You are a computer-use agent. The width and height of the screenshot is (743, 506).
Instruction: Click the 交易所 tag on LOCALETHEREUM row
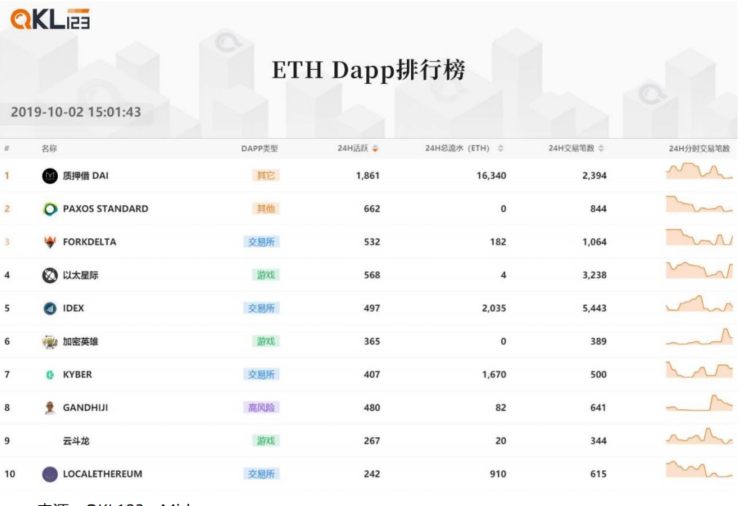[262, 474]
